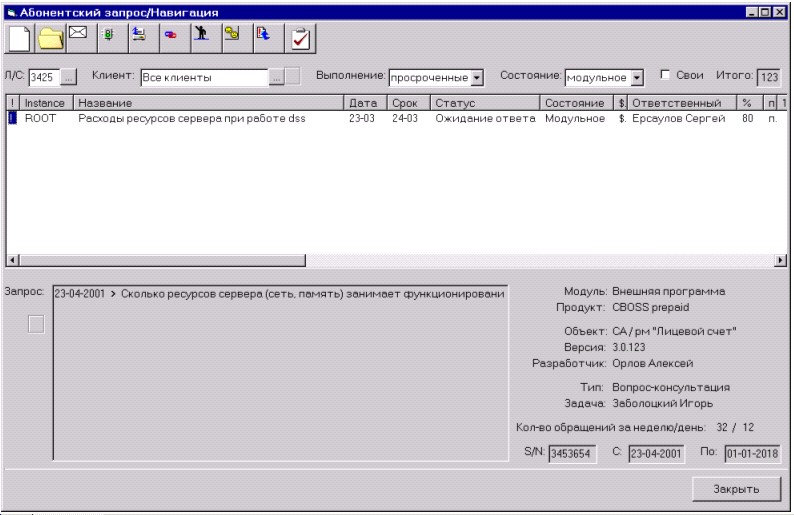Viewport: 794px width, 515px height.
Task: Click the Клиент field showing Все клиенты
Action: pyautogui.click(x=205, y=77)
